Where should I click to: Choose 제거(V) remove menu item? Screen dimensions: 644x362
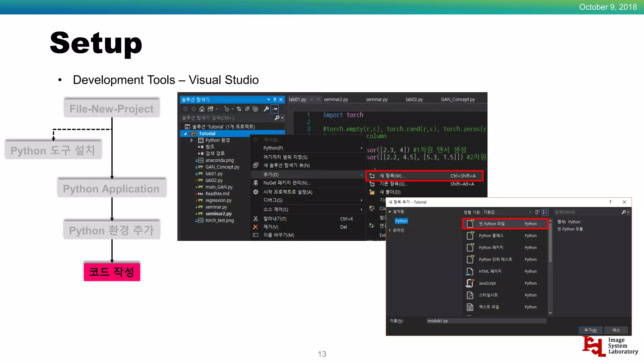point(308,227)
